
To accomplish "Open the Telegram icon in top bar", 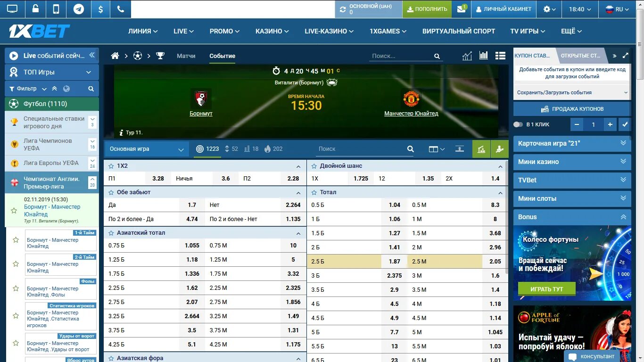I will coord(79,9).
